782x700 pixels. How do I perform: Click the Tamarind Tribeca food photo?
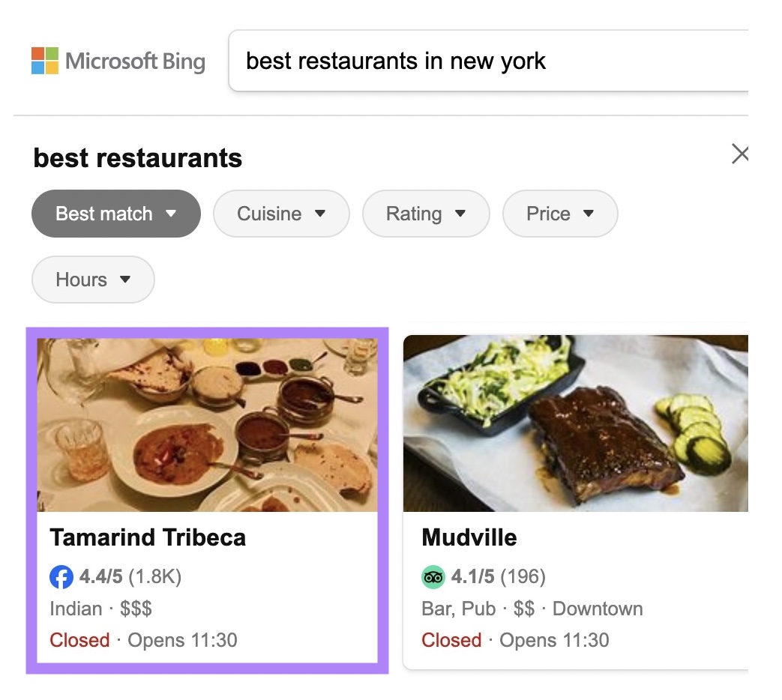click(208, 423)
